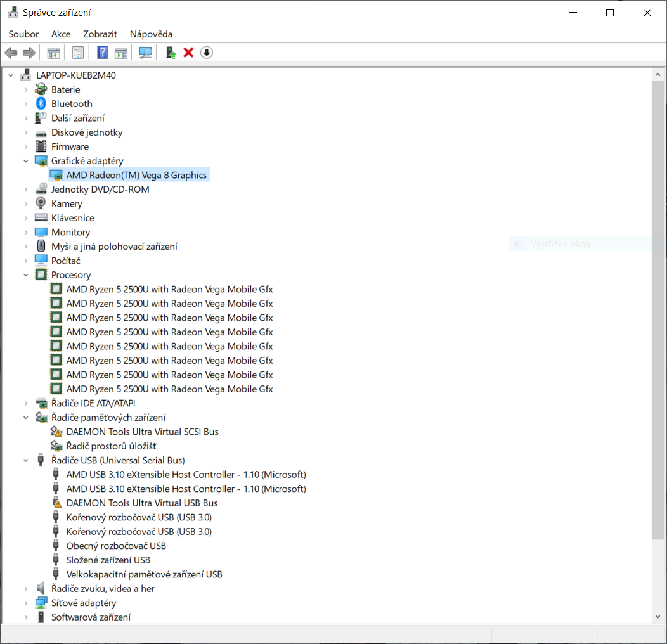Viewport: 667px width, 644px height.
Task: Click the update driver toolbar icon
Action: pyautogui.click(x=171, y=53)
